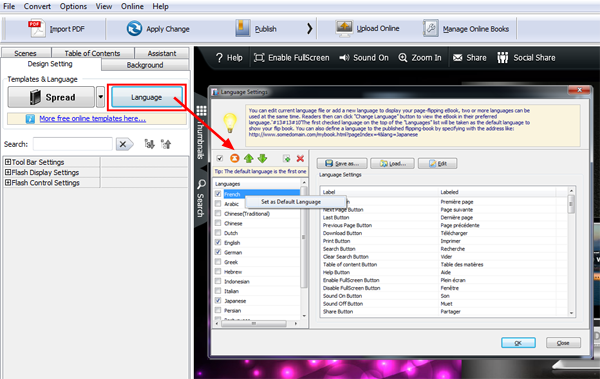Expand Flash Control Settings tree node
This screenshot has width=600, height=379.
pyautogui.click(x=8, y=183)
